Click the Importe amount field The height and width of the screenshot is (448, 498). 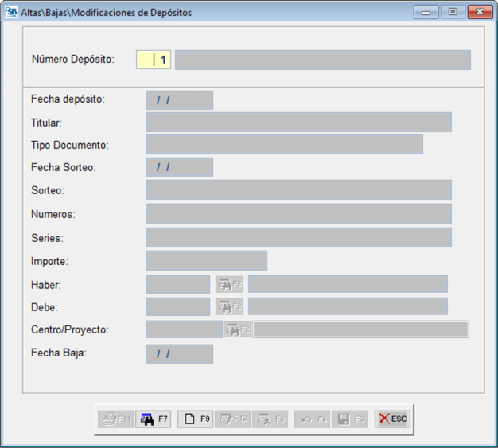coord(206,261)
